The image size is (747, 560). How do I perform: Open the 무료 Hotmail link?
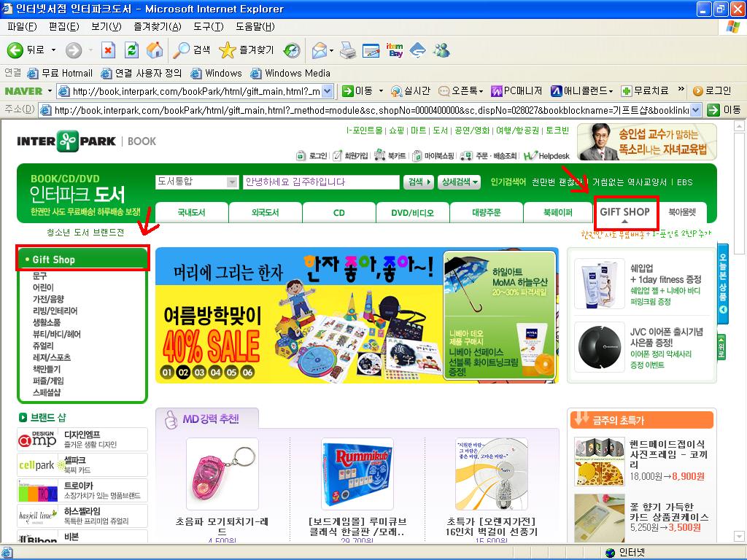point(60,74)
